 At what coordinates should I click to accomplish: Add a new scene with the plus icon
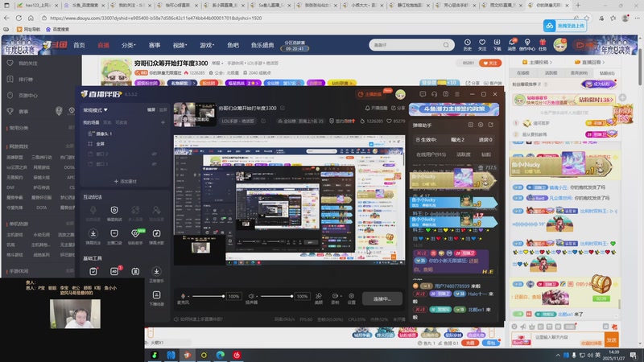pyautogui.click(x=163, y=122)
